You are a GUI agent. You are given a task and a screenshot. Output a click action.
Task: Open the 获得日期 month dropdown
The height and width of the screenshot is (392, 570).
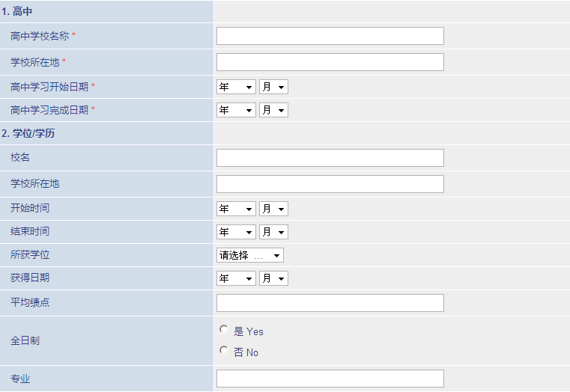pos(273,279)
